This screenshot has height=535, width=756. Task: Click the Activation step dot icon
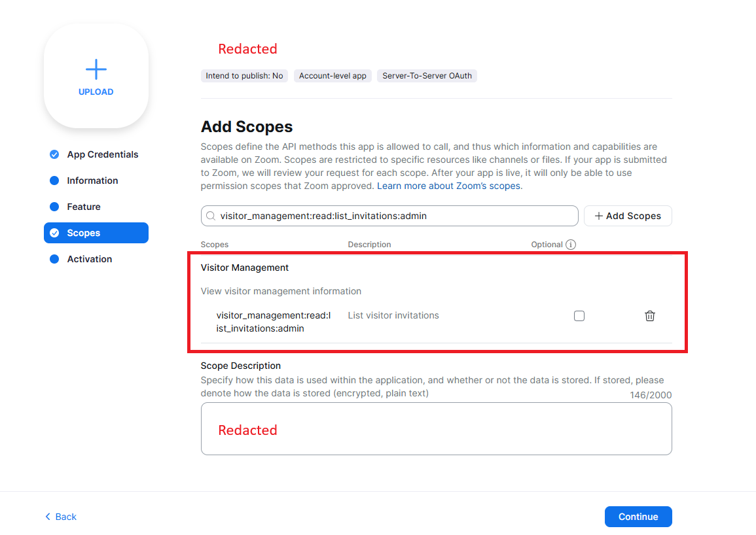[x=55, y=259]
